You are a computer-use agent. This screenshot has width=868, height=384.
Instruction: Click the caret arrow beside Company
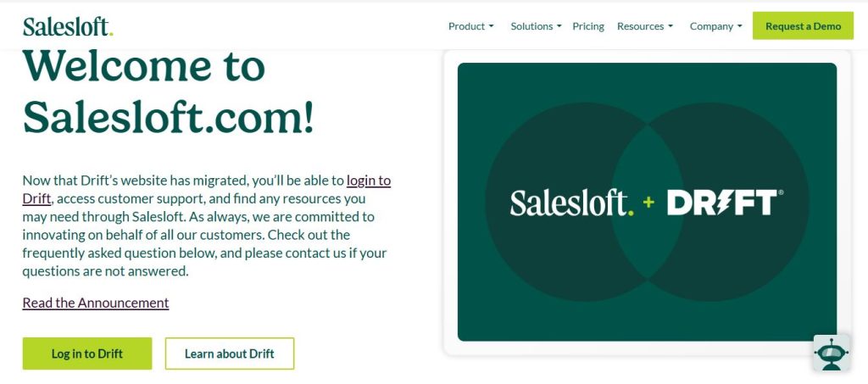coord(739,26)
